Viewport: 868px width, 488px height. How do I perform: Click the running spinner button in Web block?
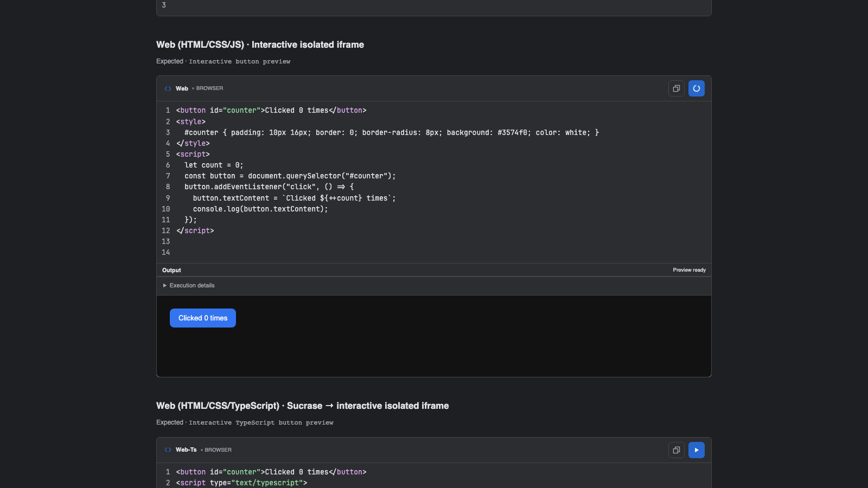(697, 88)
